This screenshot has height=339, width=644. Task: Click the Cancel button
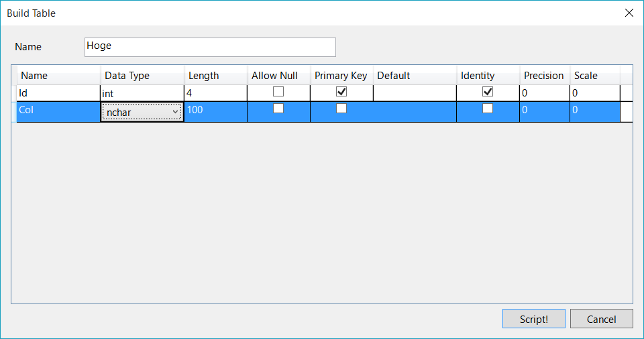tap(601, 318)
